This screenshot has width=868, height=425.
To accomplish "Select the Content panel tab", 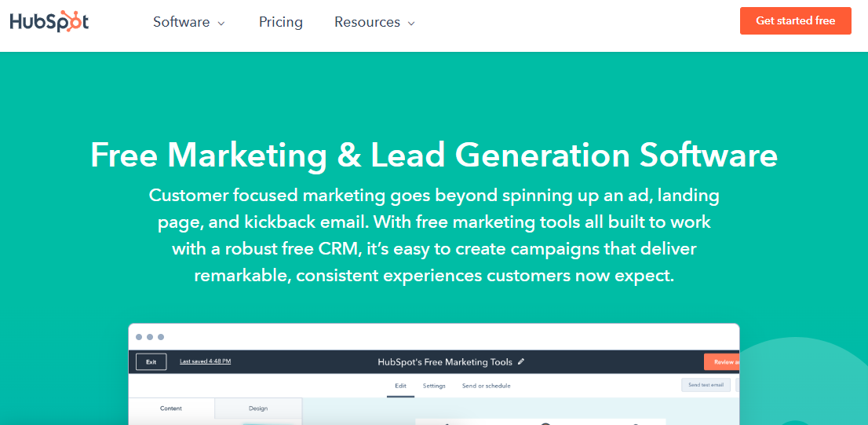I will (170, 409).
